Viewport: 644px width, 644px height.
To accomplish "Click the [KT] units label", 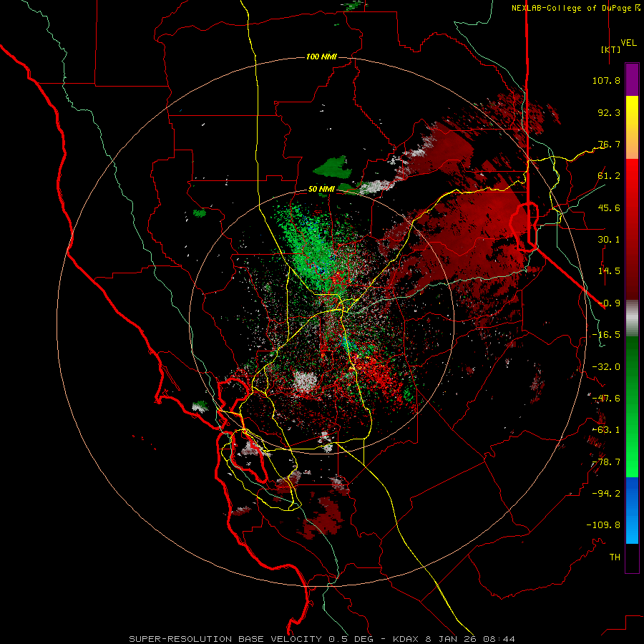I will click(611, 49).
